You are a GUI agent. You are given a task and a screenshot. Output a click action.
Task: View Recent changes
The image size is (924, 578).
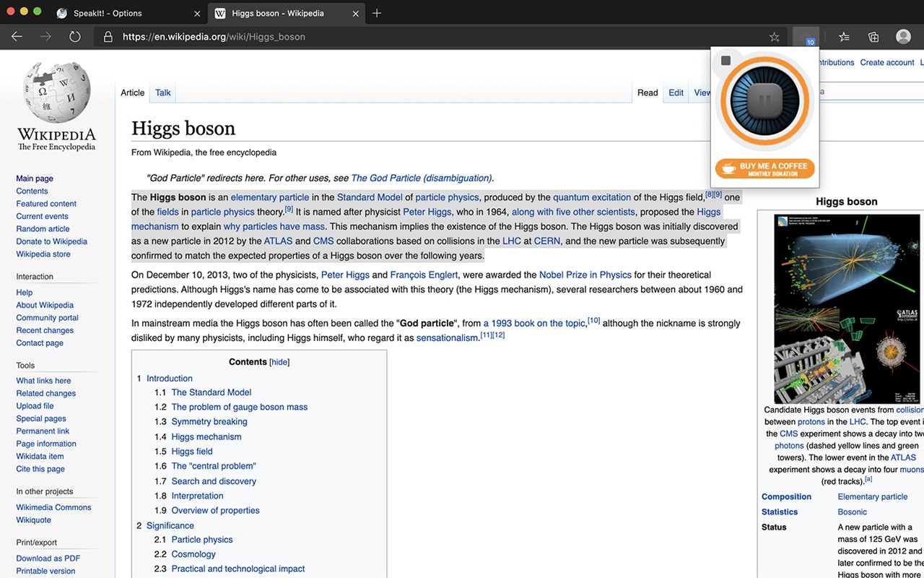(45, 330)
